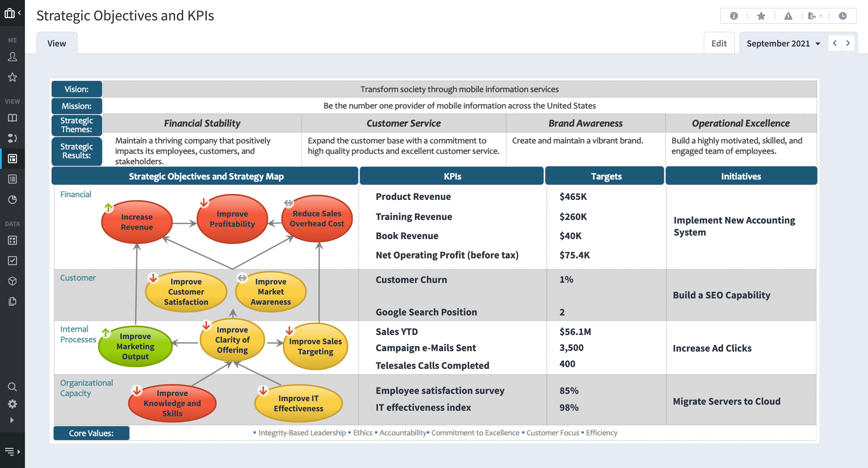
Task: Click the favorite star in top toolbar
Action: [761, 16]
